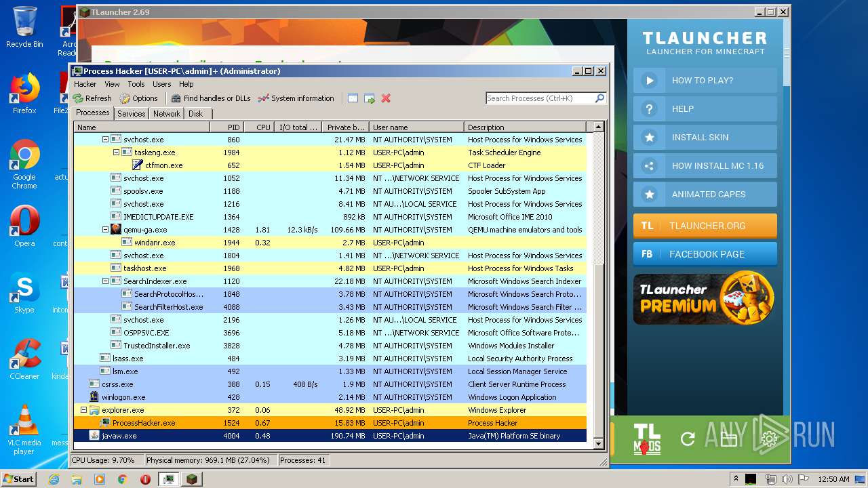
Task: Select the winlogon.exe process row
Action: click(330, 397)
